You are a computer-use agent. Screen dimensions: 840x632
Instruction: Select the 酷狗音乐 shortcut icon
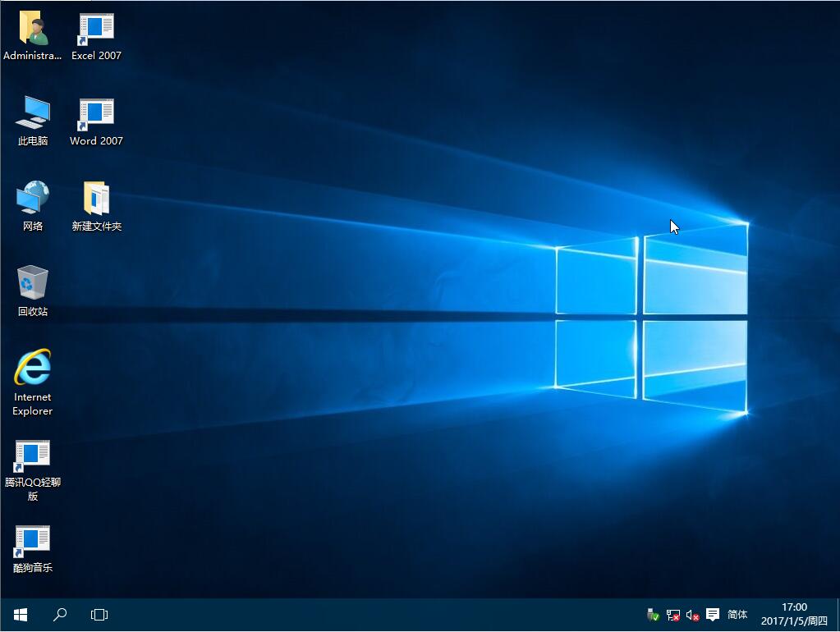pos(33,549)
